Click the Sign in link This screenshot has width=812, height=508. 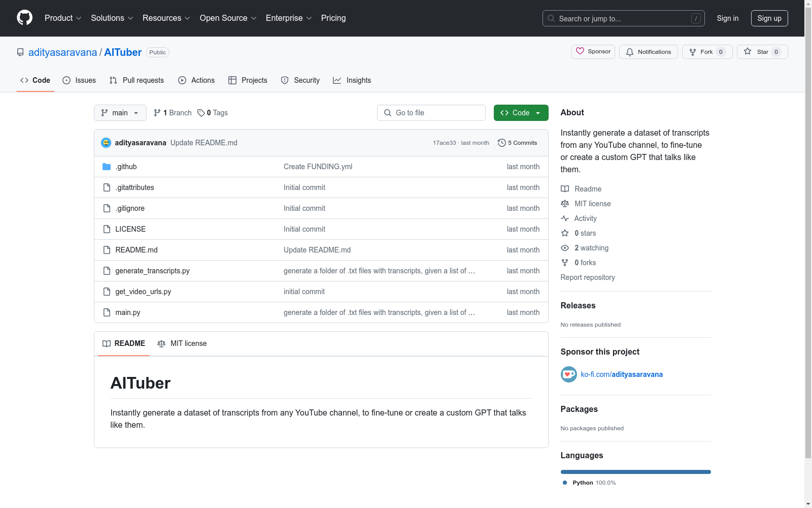point(728,18)
